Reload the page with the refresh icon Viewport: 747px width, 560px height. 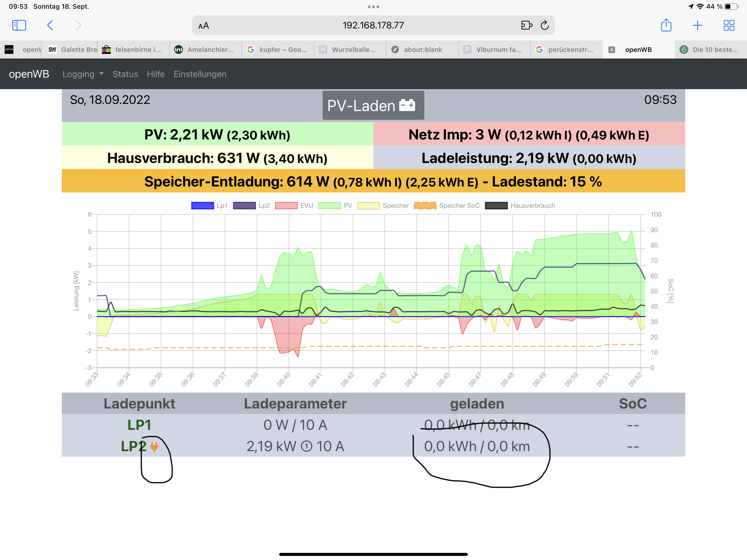[x=544, y=25]
